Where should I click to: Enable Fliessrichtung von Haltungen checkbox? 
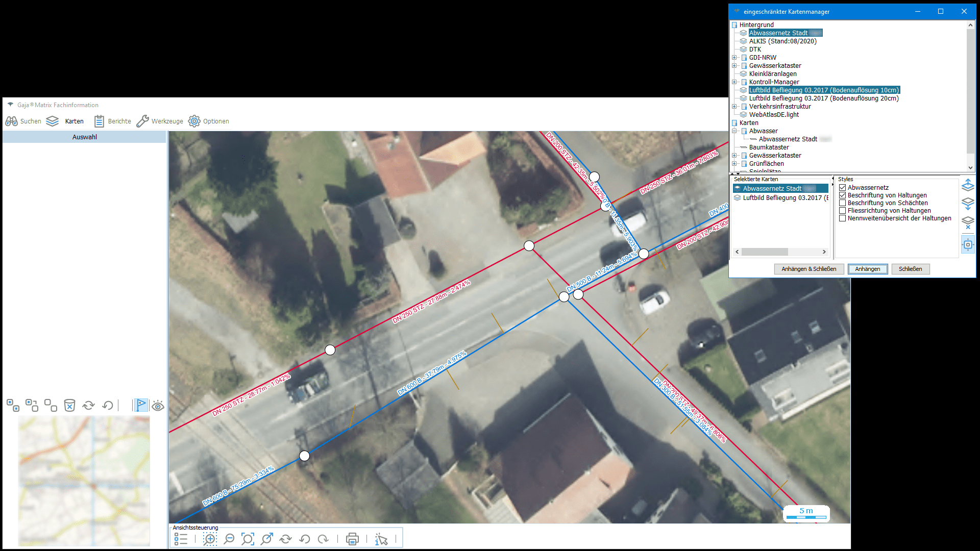843,211
